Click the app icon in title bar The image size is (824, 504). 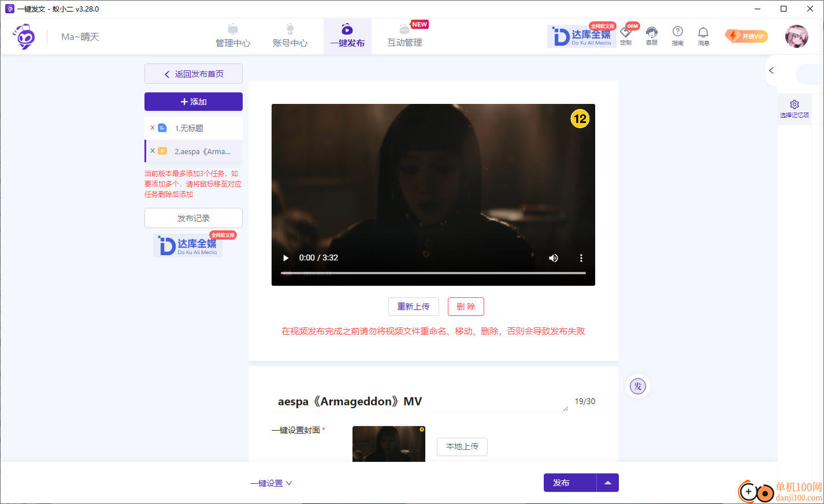(10, 9)
